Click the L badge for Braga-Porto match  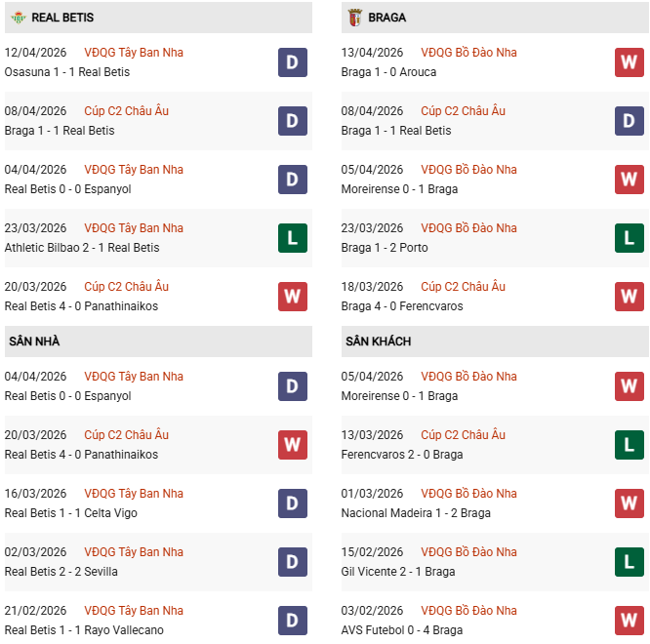click(x=629, y=238)
